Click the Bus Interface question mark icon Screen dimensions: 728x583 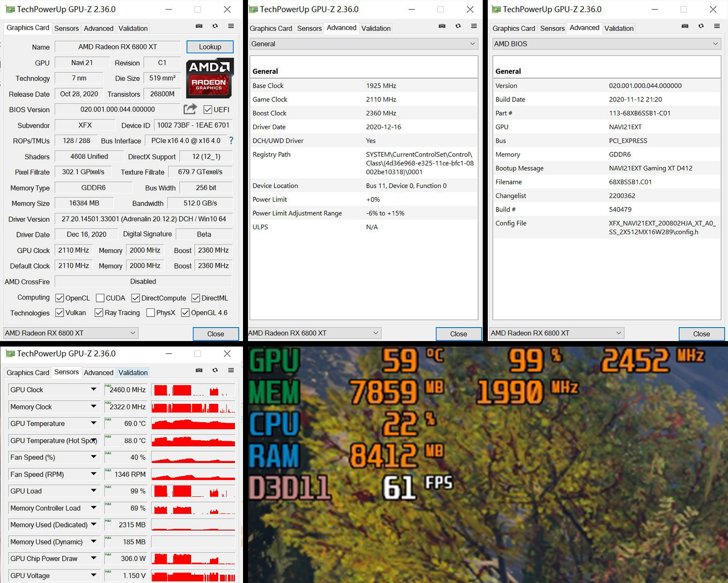click(231, 141)
